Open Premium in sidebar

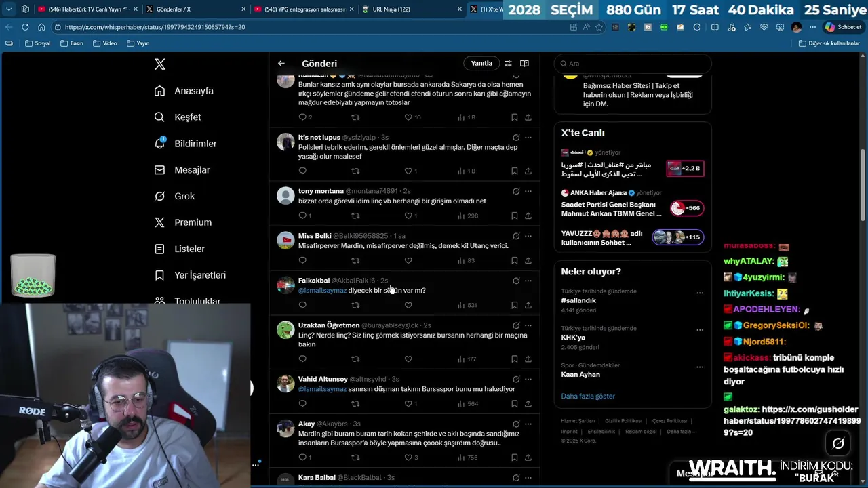(x=182, y=222)
